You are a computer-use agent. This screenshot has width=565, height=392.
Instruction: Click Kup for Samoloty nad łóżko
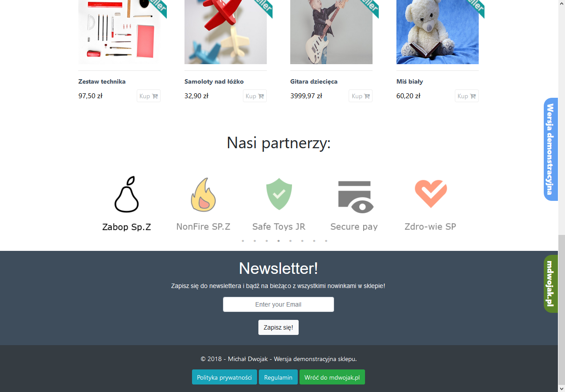255,96
